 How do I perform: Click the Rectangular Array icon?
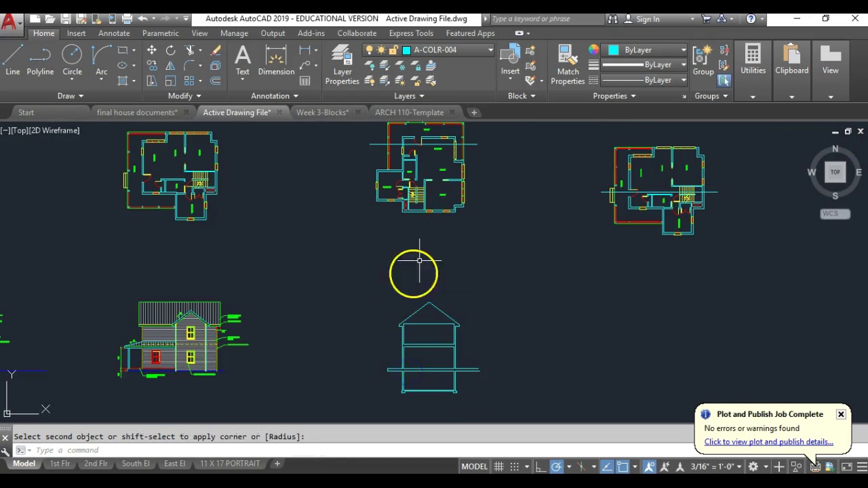pos(189,81)
